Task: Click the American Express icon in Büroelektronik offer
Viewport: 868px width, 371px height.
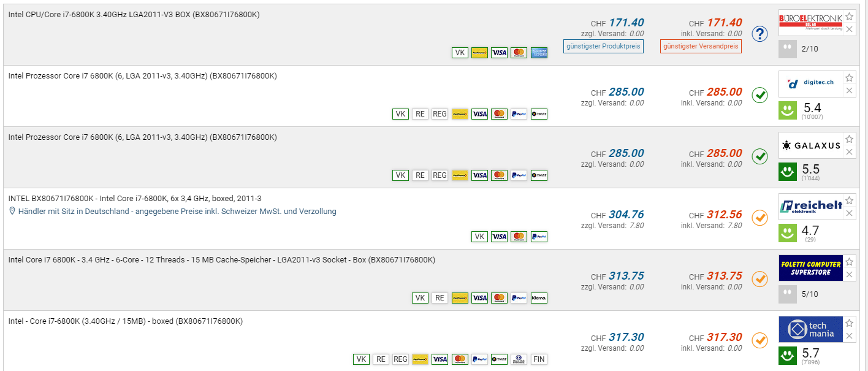Action: coord(539,53)
